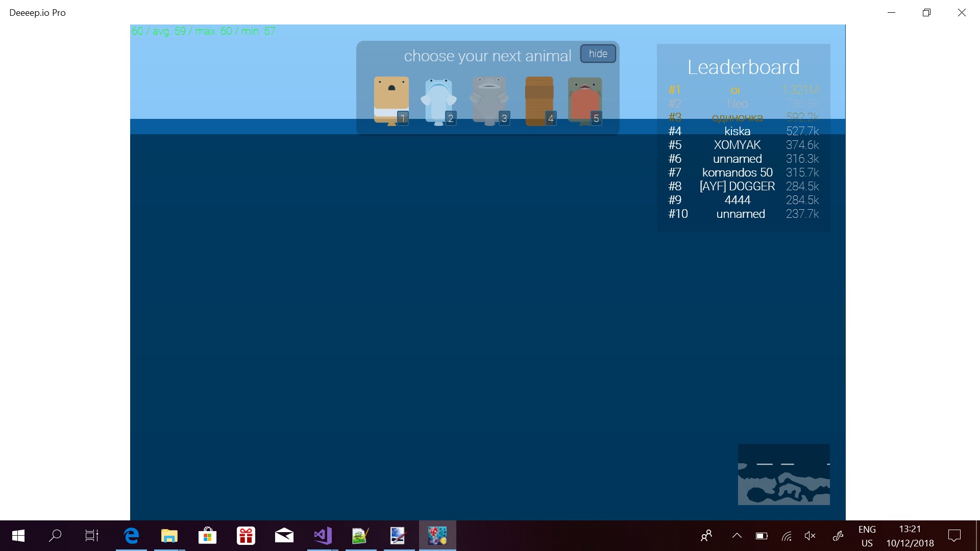Hide the choose your next animal panel
This screenshot has height=551, width=980.
[x=598, y=54]
